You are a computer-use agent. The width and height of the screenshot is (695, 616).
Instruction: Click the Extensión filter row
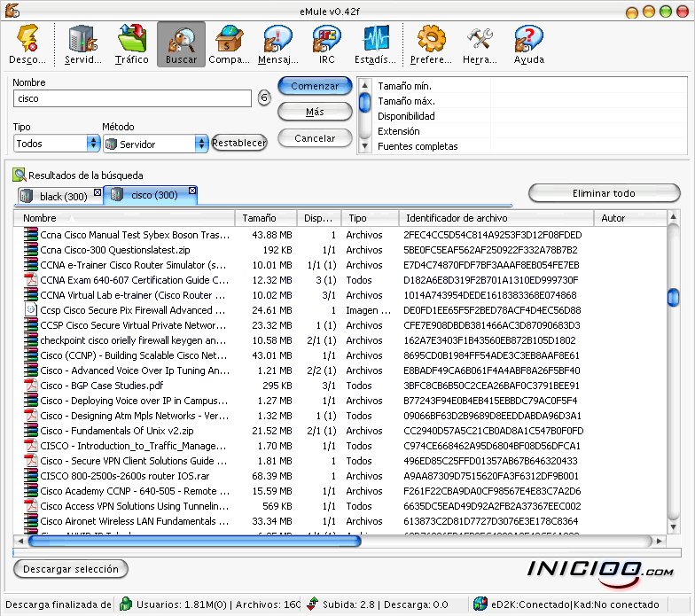tap(530, 131)
